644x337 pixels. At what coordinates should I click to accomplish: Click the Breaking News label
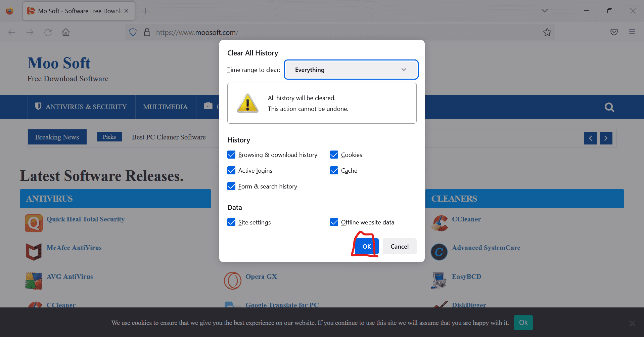coord(57,137)
